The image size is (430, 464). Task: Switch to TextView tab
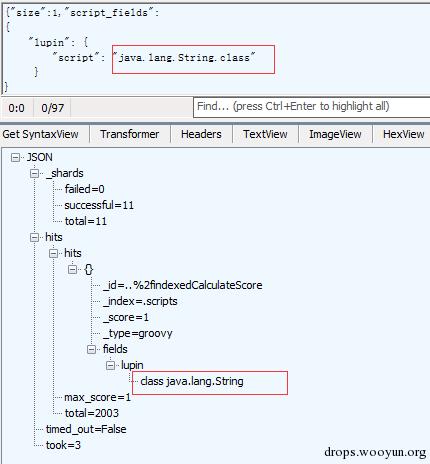[x=265, y=134]
